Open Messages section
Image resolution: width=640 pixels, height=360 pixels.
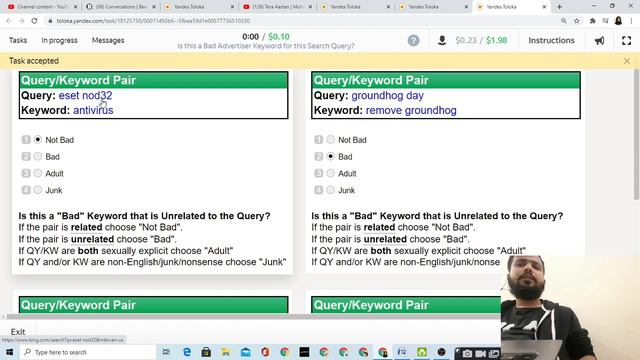coord(108,40)
